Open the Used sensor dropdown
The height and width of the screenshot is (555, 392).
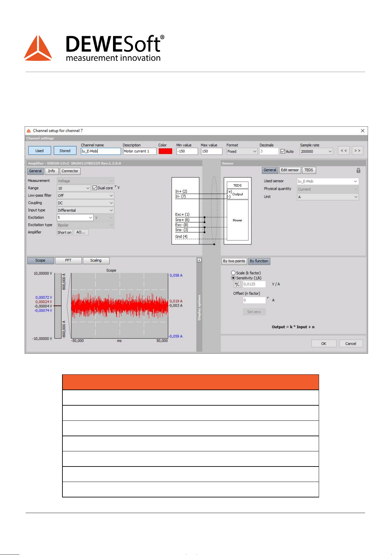click(x=328, y=181)
